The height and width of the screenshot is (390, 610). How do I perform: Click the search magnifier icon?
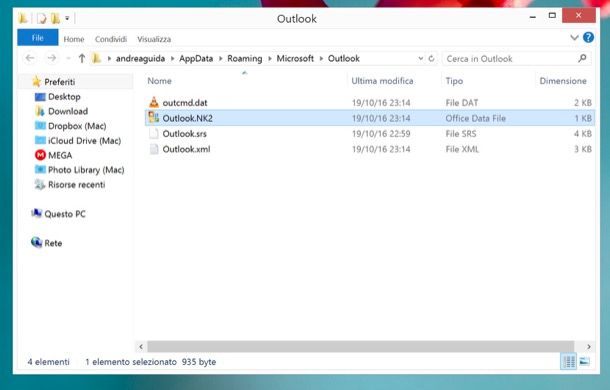pos(582,58)
